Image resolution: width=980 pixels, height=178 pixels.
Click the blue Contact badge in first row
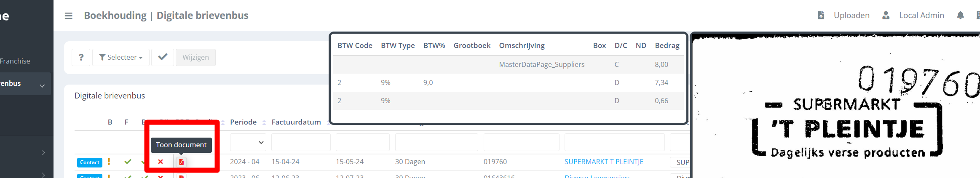[x=89, y=162]
